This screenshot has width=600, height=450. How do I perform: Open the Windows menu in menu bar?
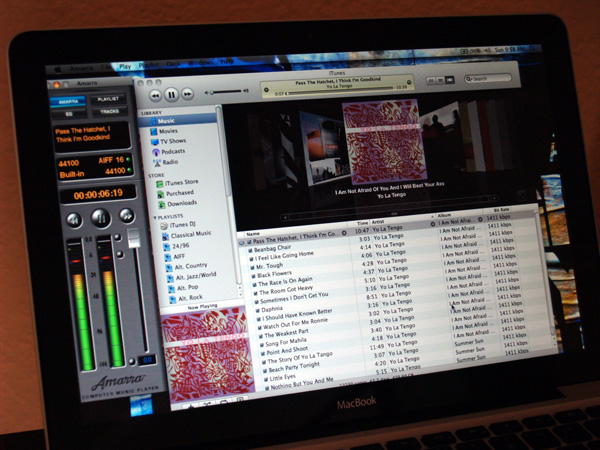click(x=201, y=62)
